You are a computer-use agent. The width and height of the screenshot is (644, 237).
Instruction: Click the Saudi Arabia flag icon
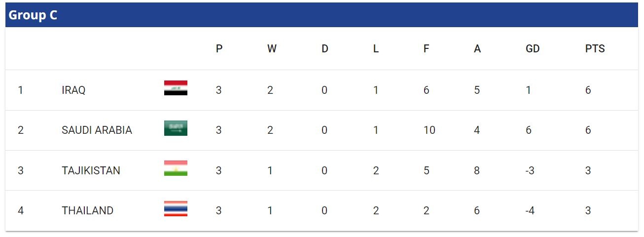(176, 128)
